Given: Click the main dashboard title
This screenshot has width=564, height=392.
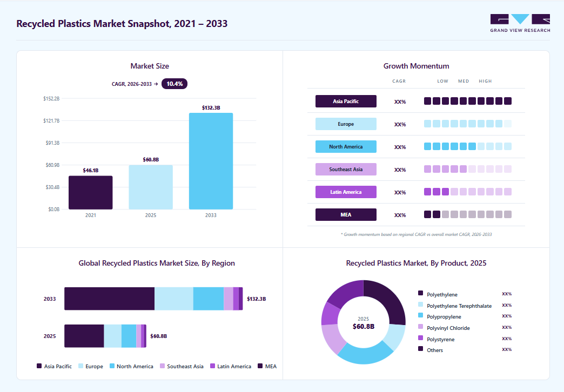Looking at the screenshot, I should pos(122,23).
